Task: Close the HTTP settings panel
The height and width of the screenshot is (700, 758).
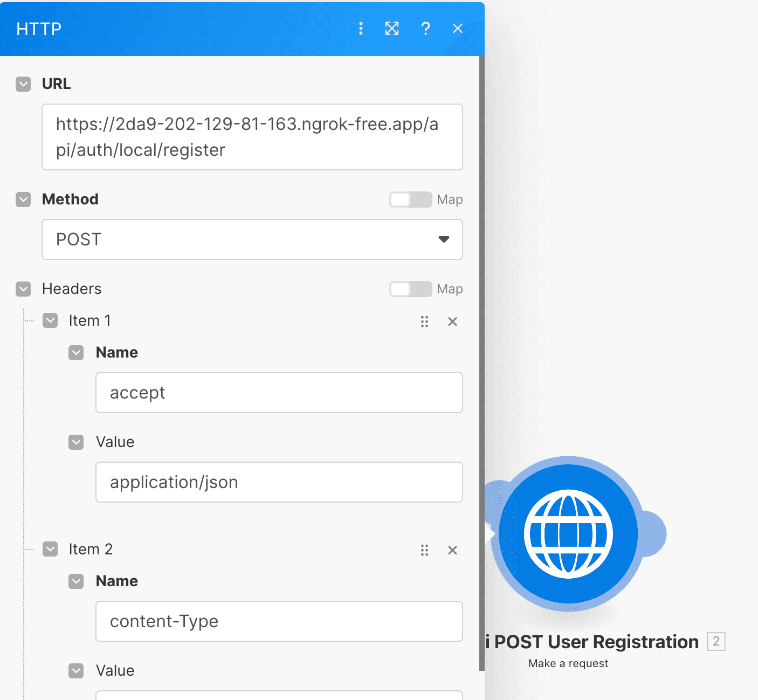Action: click(458, 29)
